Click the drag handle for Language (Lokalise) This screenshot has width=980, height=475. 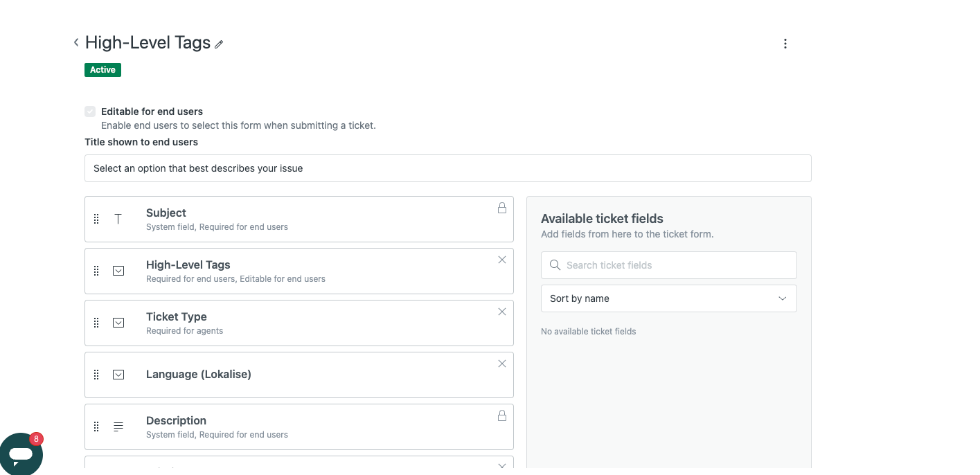[x=96, y=375]
